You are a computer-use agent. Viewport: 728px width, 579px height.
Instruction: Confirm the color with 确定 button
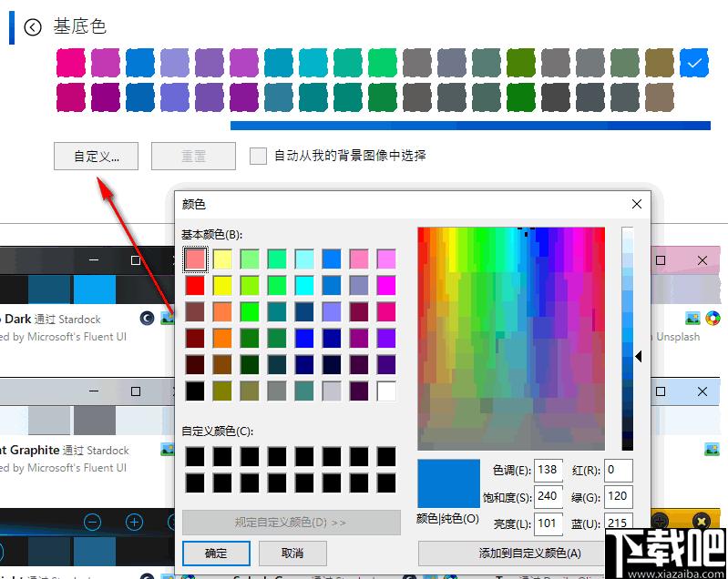point(216,553)
